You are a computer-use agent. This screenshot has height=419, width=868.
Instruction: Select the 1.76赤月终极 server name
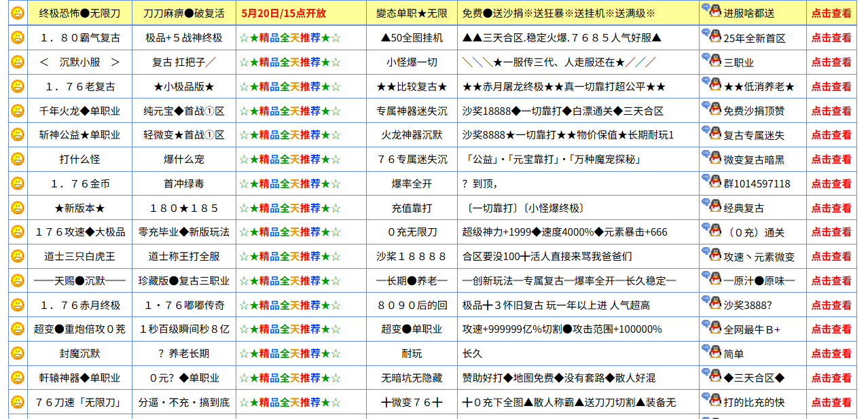(x=79, y=304)
